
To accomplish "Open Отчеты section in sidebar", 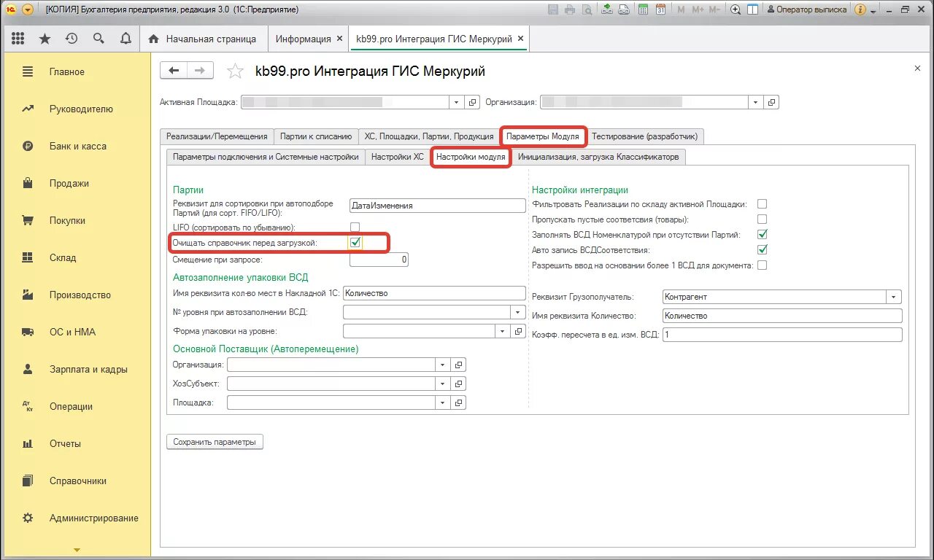I will pos(65,443).
